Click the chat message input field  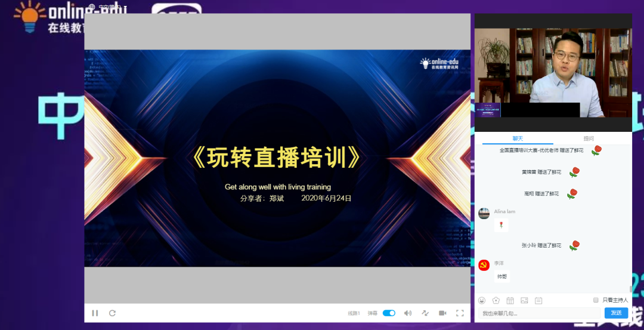[x=540, y=313]
